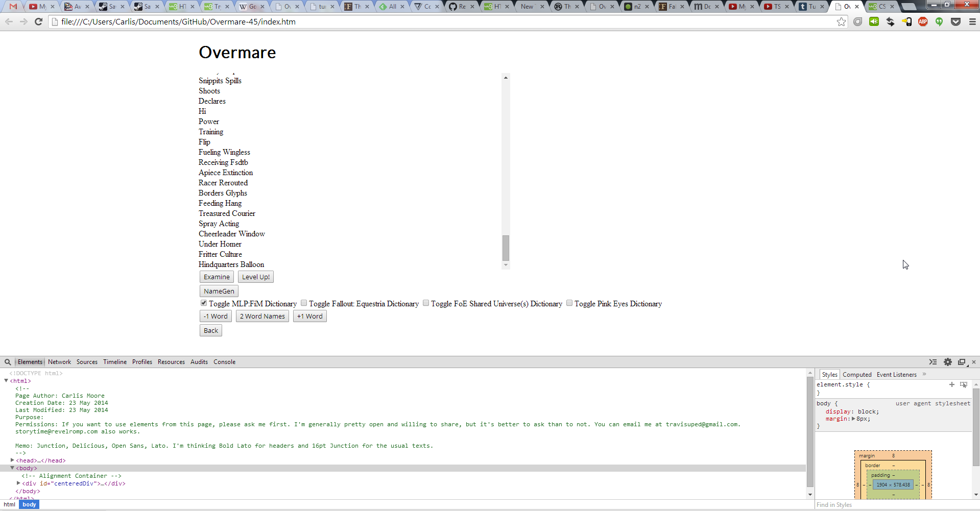Show the DevTools console drawer icon
Viewport: 980px width, 511px height.
tap(933, 362)
